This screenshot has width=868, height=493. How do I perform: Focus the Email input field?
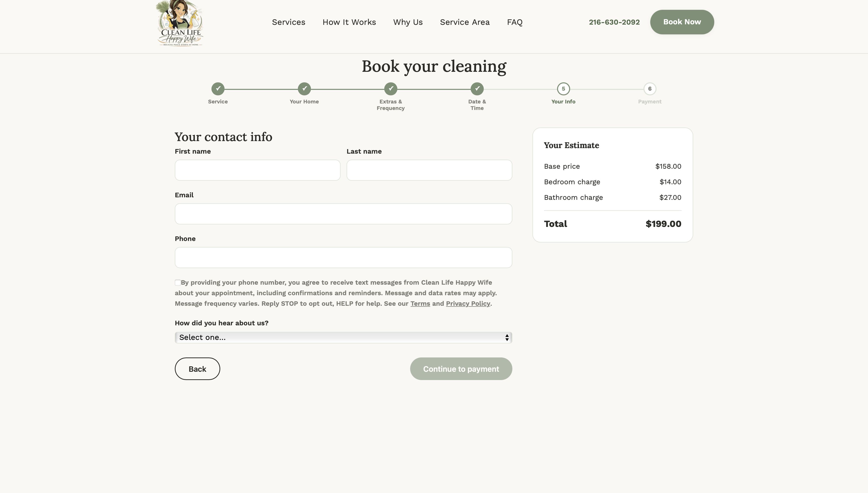343,214
